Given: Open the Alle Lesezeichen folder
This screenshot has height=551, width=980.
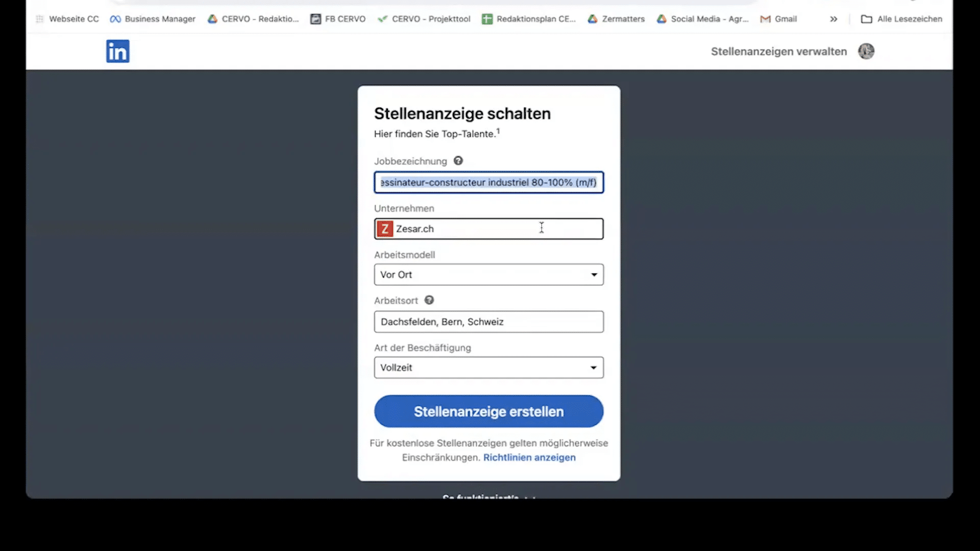Looking at the screenshot, I should pyautogui.click(x=901, y=19).
